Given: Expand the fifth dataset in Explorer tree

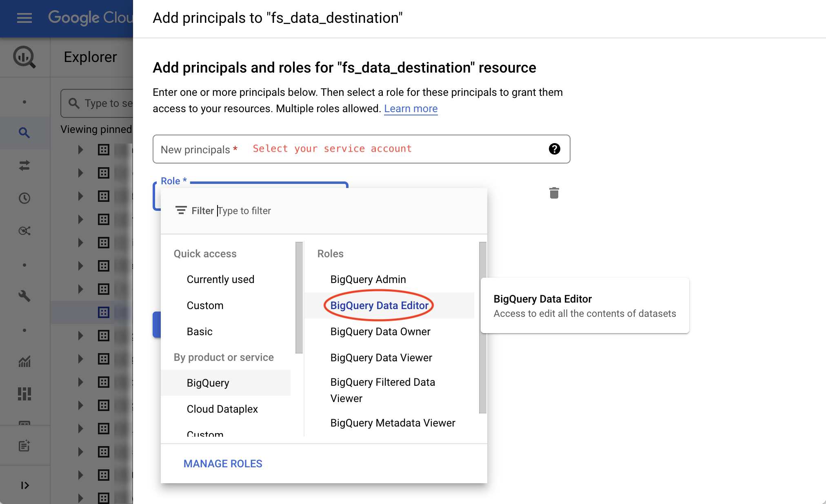Looking at the screenshot, I should (x=81, y=243).
